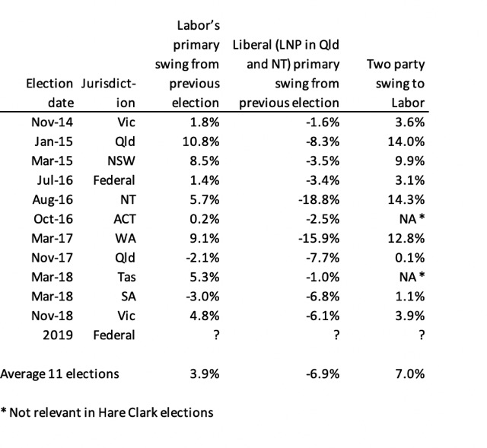The height and width of the screenshot is (448, 487).
Task: Select the 'Average 11 elections' row label
Action: point(59,374)
